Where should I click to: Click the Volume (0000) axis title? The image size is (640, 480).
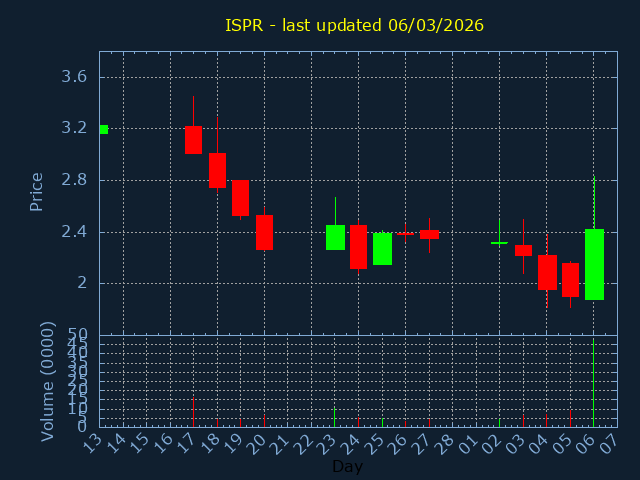pyautogui.click(x=47, y=381)
